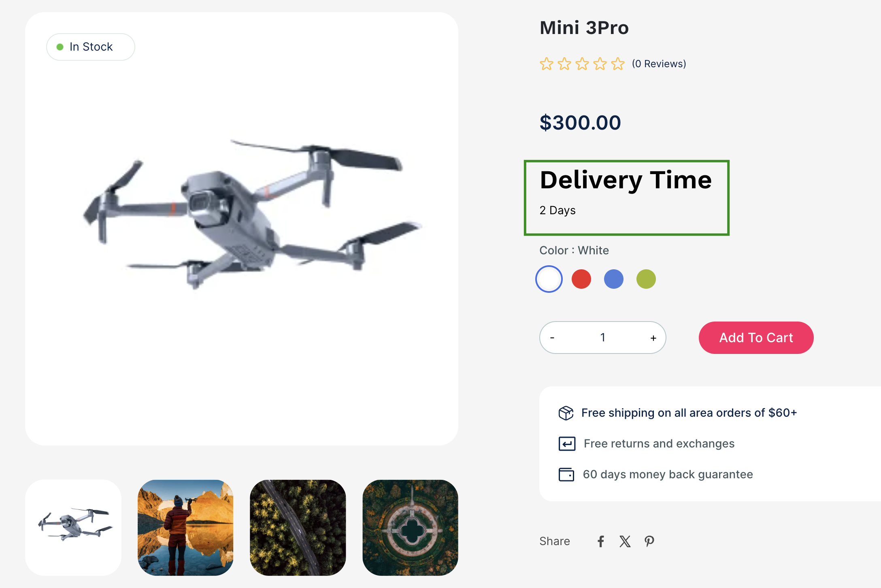Click the quantity number field
881x588 pixels.
pos(603,337)
